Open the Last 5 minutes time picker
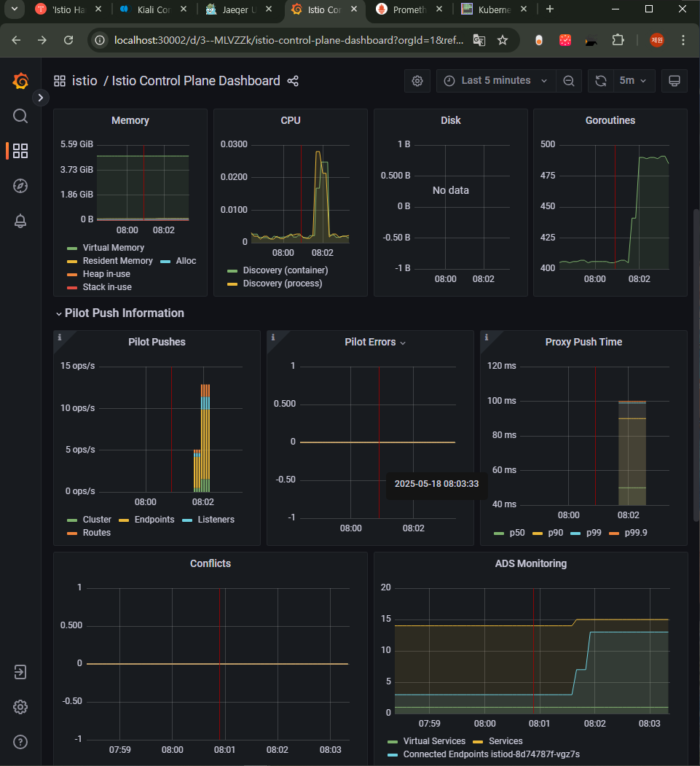Image resolution: width=700 pixels, height=766 pixels. pyautogui.click(x=496, y=81)
